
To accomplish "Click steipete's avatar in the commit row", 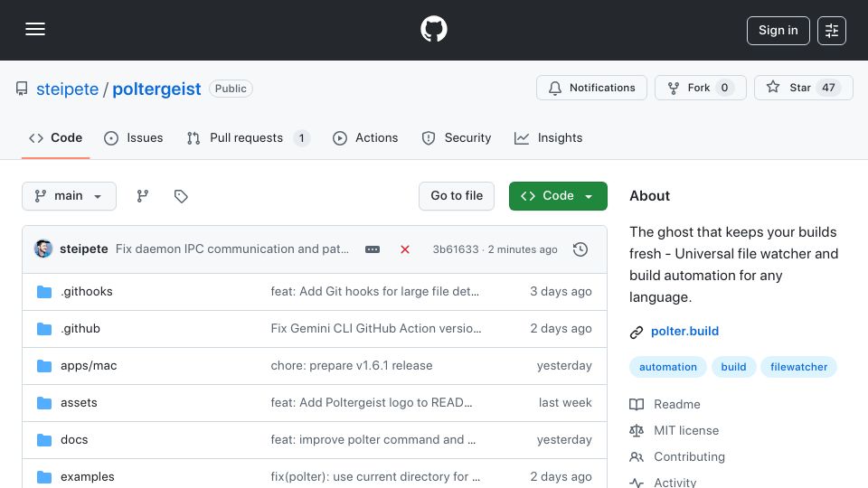I will [43, 249].
